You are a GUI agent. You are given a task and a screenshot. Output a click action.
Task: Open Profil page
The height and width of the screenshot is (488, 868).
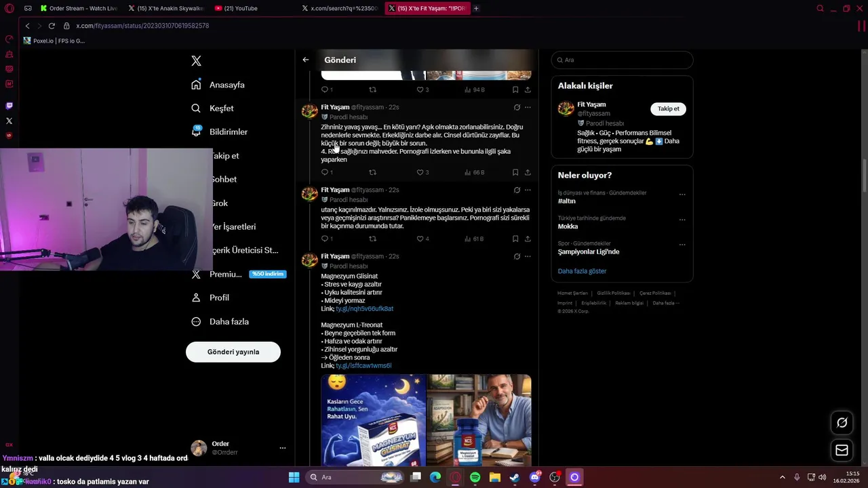[210, 298]
